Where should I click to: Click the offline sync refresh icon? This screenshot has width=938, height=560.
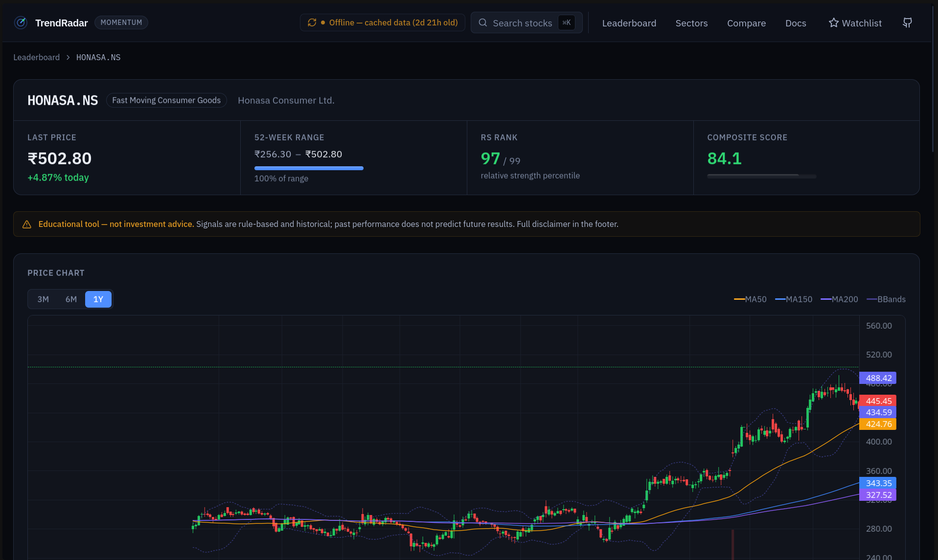[312, 22]
